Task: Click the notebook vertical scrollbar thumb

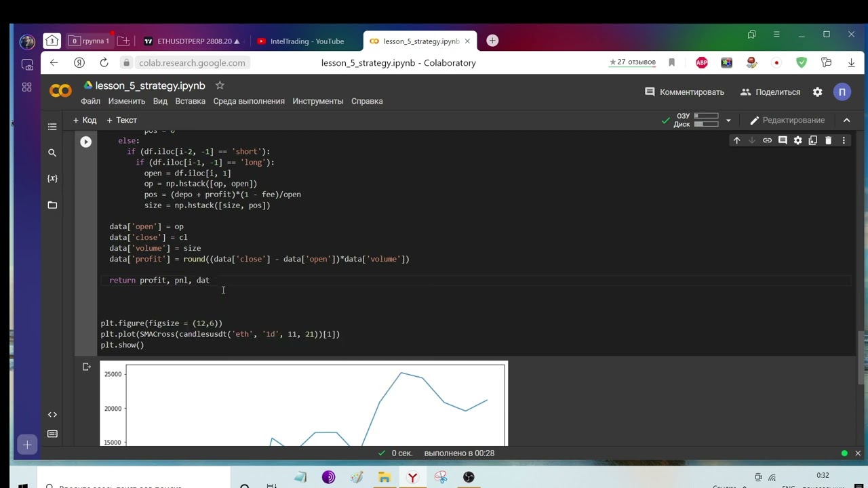Action: coord(861,357)
